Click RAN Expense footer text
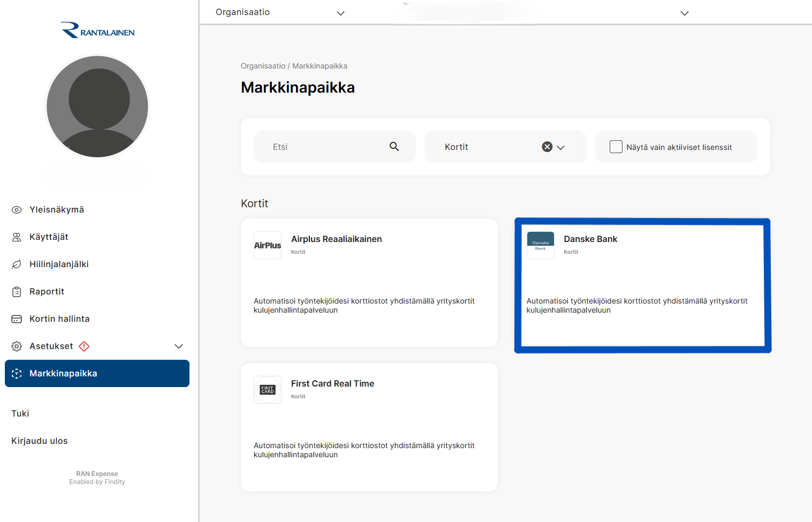 pyautogui.click(x=97, y=474)
